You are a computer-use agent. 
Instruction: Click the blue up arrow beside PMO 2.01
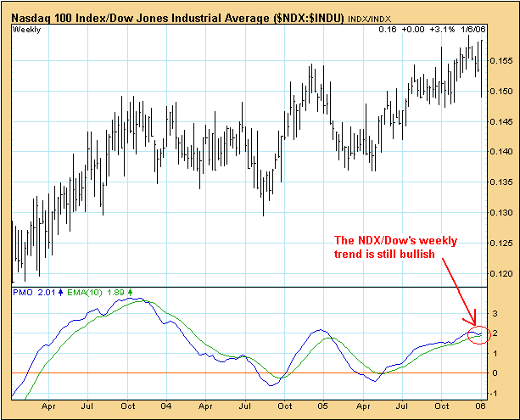pyautogui.click(x=62, y=294)
